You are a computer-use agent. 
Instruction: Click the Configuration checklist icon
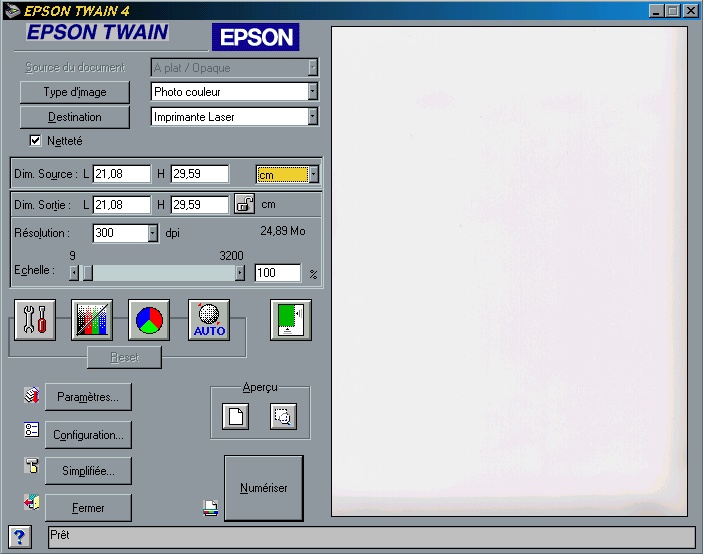32,430
